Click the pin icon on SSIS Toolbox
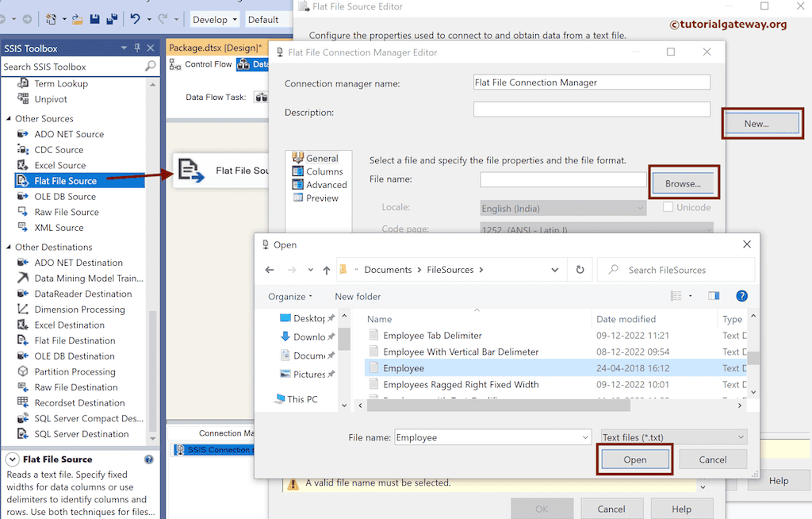 pos(137,48)
